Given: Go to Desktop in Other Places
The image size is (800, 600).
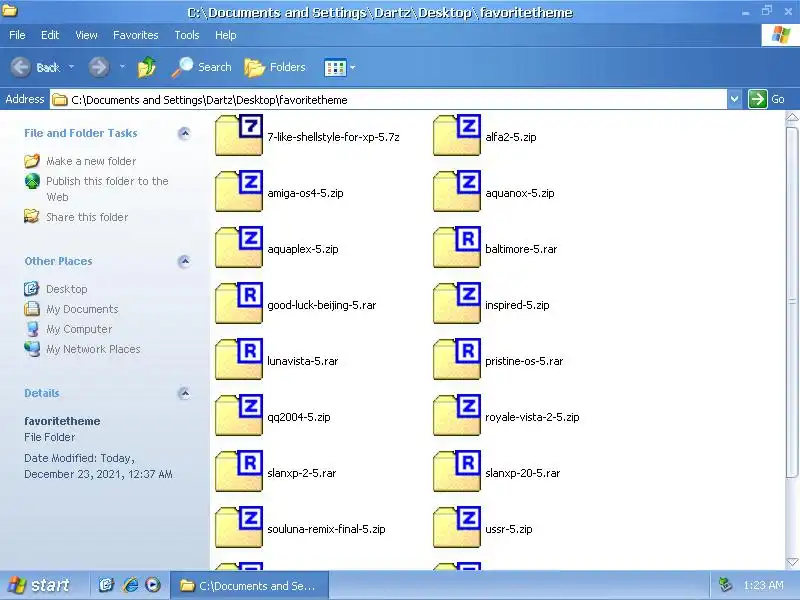Looking at the screenshot, I should pos(66,289).
